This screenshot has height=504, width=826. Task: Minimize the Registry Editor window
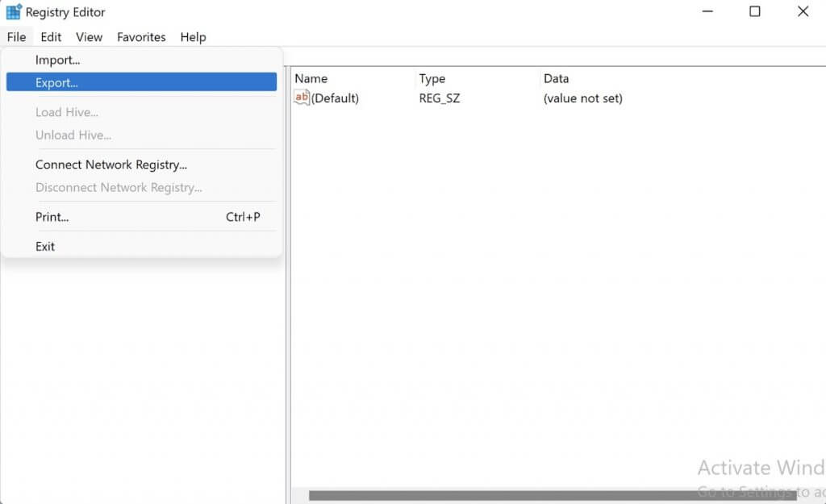tap(707, 11)
